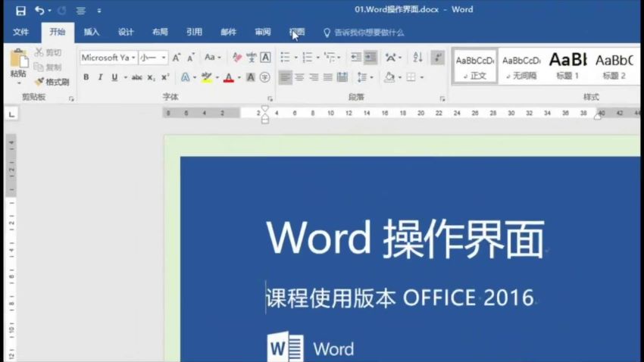Increase paragraph indent
Image resolution: width=644 pixels, height=362 pixels.
[x=370, y=58]
